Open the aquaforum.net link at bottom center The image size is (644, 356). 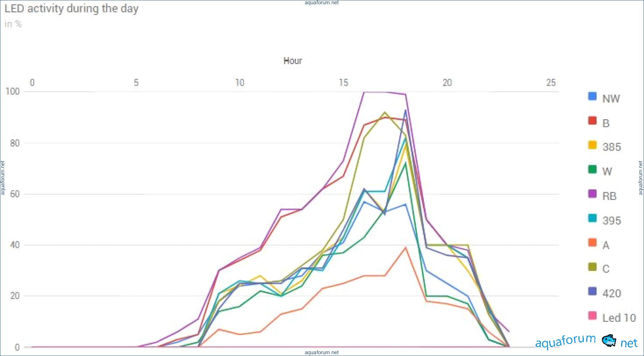[x=321, y=352]
